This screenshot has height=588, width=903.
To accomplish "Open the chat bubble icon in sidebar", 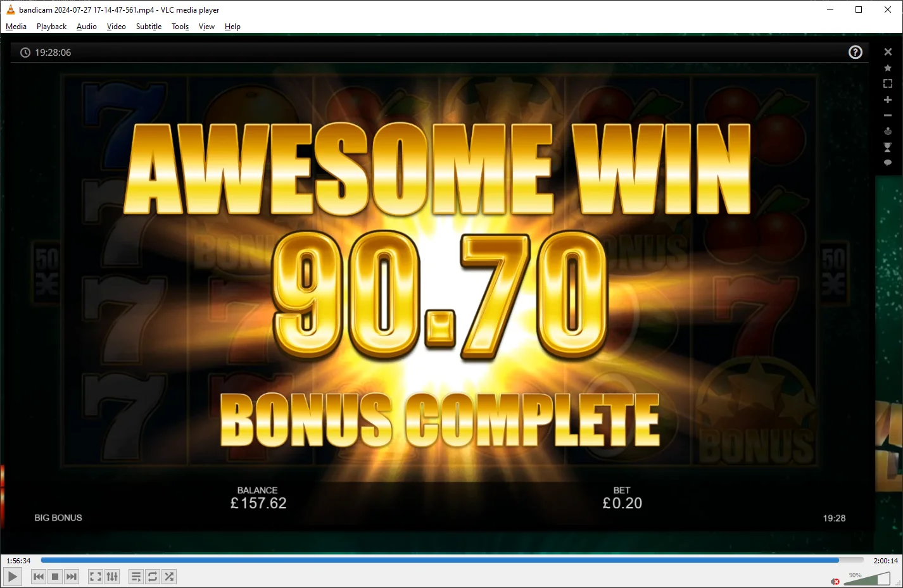I will point(888,163).
